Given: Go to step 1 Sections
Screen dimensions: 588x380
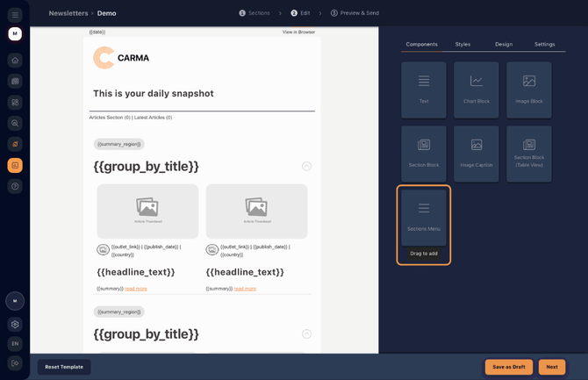Looking at the screenshot, I should [x=255, y=13].
